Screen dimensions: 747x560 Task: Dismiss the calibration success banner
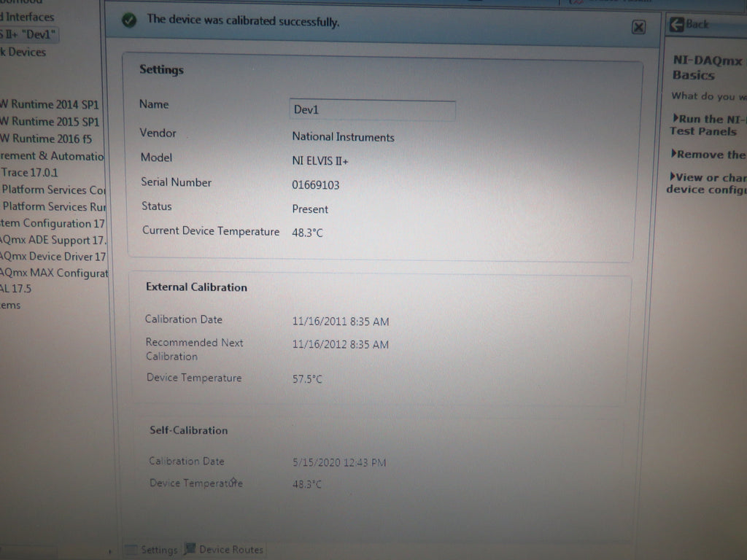(x=638, y=27)
